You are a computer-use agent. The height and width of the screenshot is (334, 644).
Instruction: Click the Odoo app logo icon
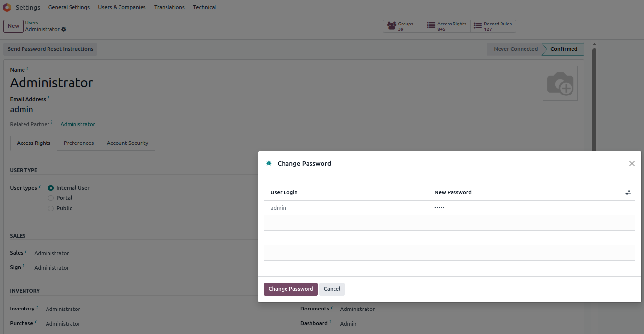coord(7,7)
